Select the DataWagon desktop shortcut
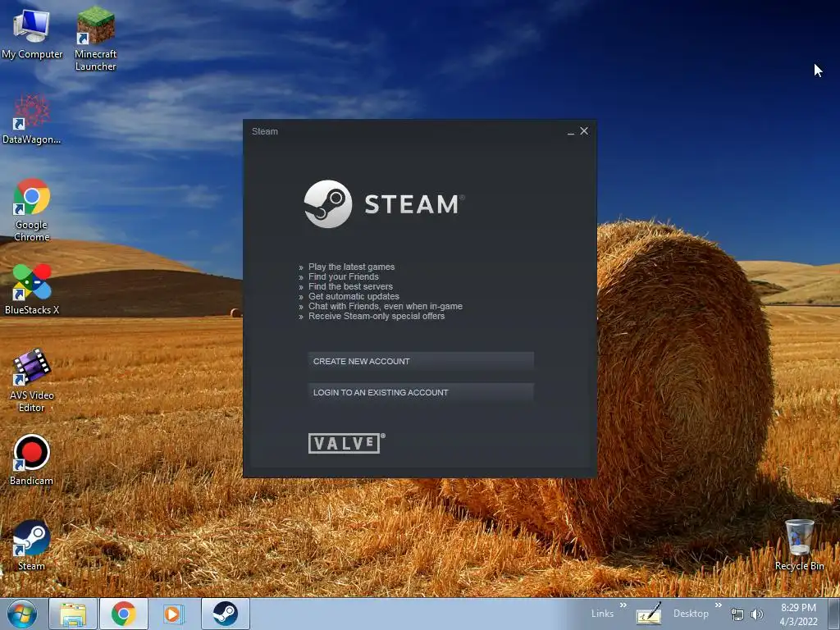The width and height of the screenshot is (840, 630). click(32, 119)
